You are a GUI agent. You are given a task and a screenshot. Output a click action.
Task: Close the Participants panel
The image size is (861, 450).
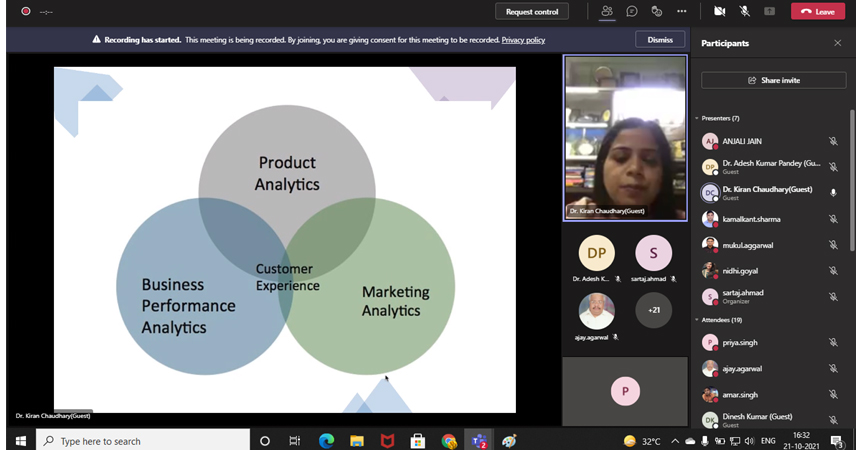pos(838,43)
